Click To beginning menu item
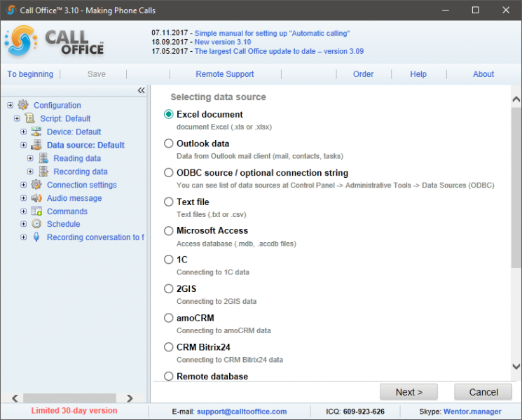Image resolution: width=522 pixels, height=420 pixels. tap(30, 74)
